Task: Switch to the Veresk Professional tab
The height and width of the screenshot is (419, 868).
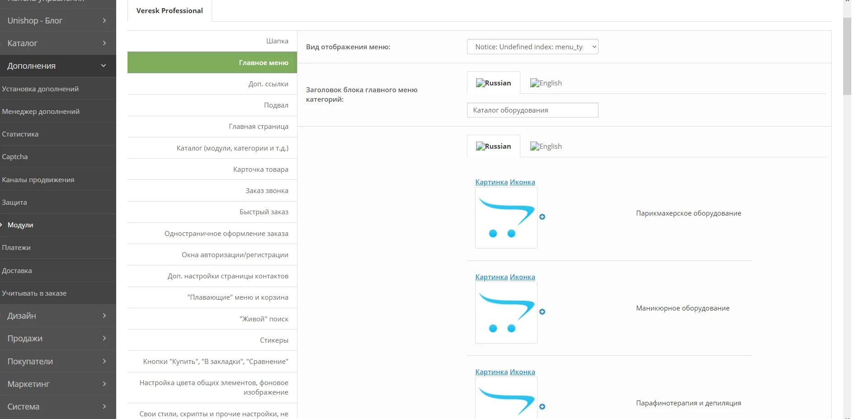Action: pos(170,10)
